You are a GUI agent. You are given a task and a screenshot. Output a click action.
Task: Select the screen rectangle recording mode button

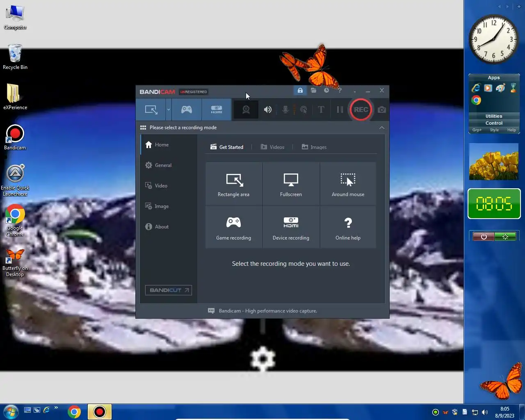(x=151, y=110)
